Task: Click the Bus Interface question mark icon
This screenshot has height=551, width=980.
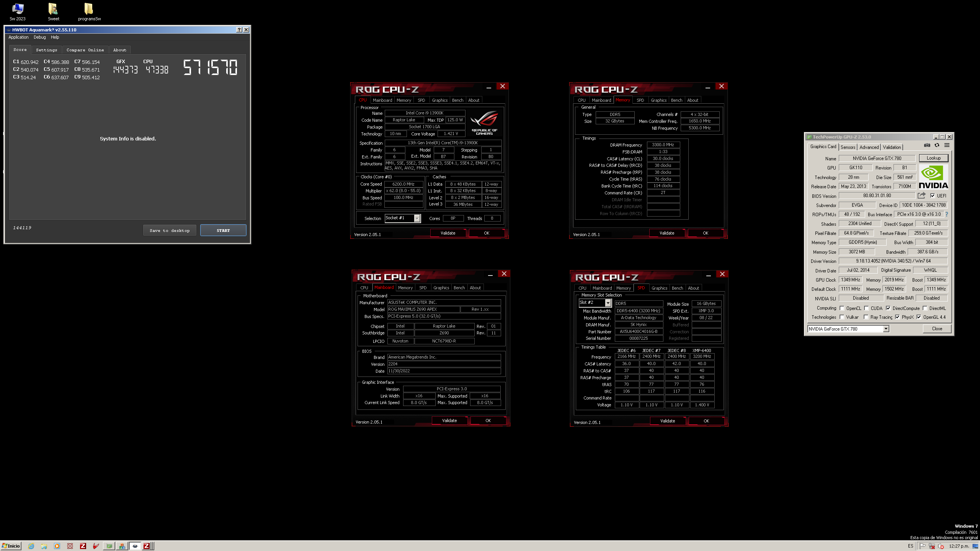Action: click(x=947, y=214)
